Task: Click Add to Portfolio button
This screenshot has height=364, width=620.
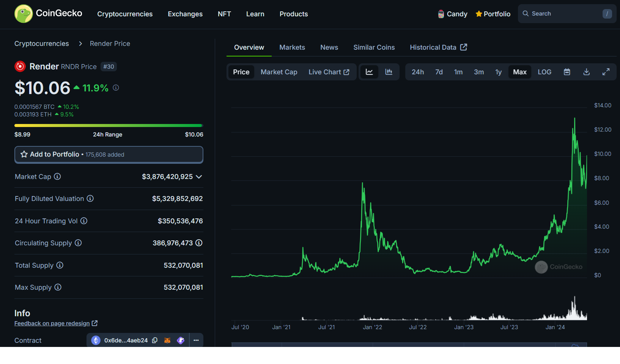Action: (x=109, y=154)
